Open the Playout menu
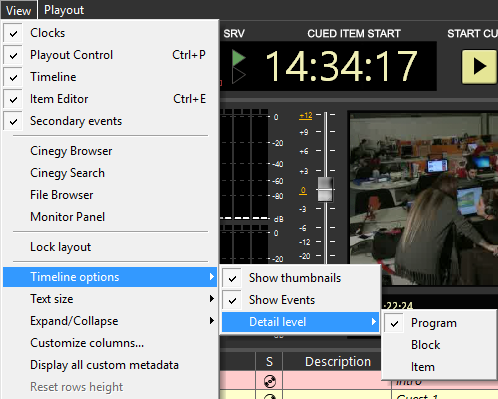The image size is (498, 399). click(x=64, y=10)
